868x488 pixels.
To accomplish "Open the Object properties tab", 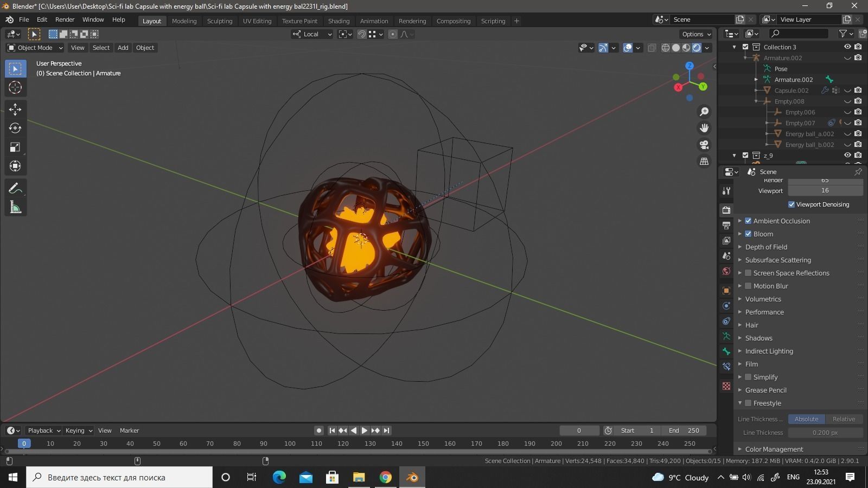I will 726,291.
